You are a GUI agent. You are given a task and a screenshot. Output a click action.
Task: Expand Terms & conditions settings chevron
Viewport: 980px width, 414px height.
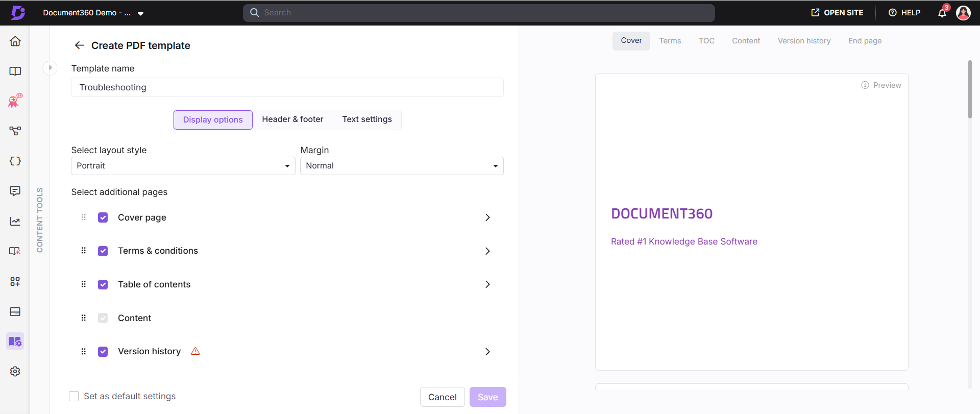click(487, 251)
